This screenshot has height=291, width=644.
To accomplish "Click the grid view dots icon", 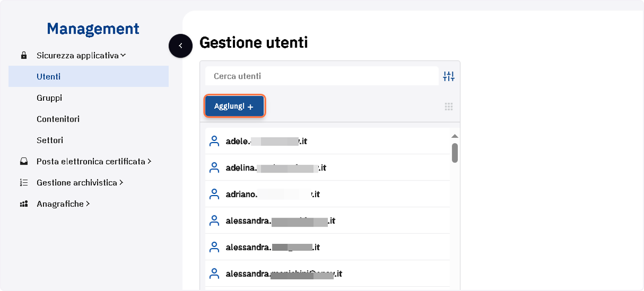I will (x=449, y=107).
